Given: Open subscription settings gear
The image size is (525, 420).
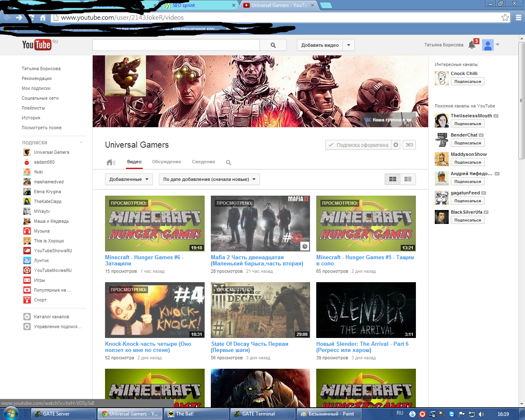Looking at the screenshot, I should 396,145.
